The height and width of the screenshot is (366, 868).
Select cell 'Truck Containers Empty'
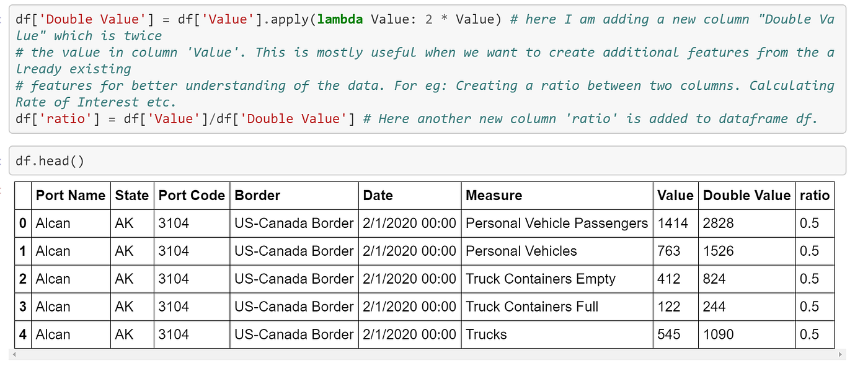557,279
